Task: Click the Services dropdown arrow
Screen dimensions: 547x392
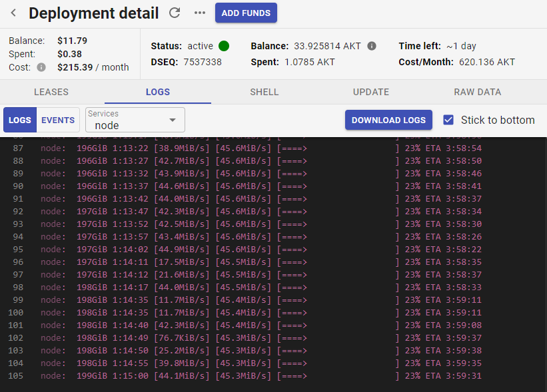Action: coord(172,120)
